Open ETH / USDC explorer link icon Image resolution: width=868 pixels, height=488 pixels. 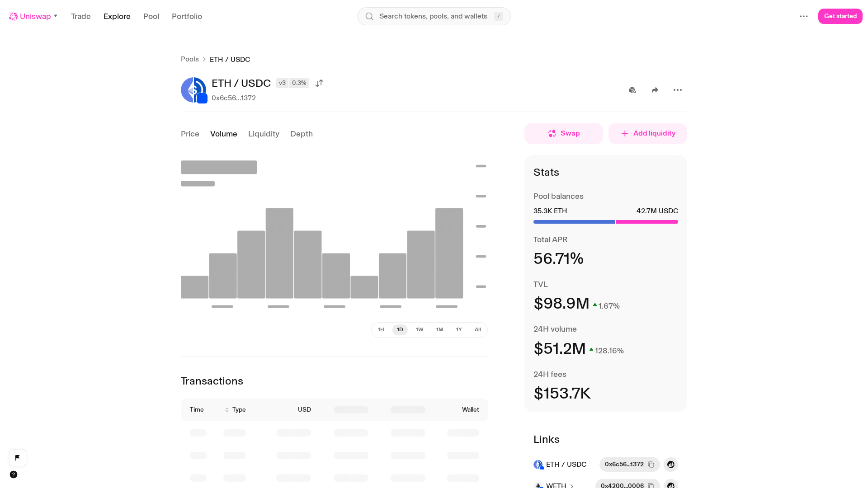(671, 465)
